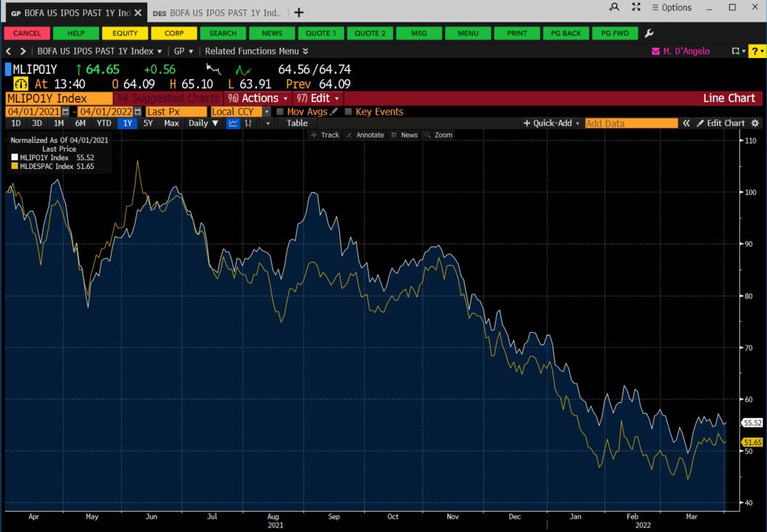
Task: Expand the Local CCY currency dropdown
Action: click(x=267, y=112)
